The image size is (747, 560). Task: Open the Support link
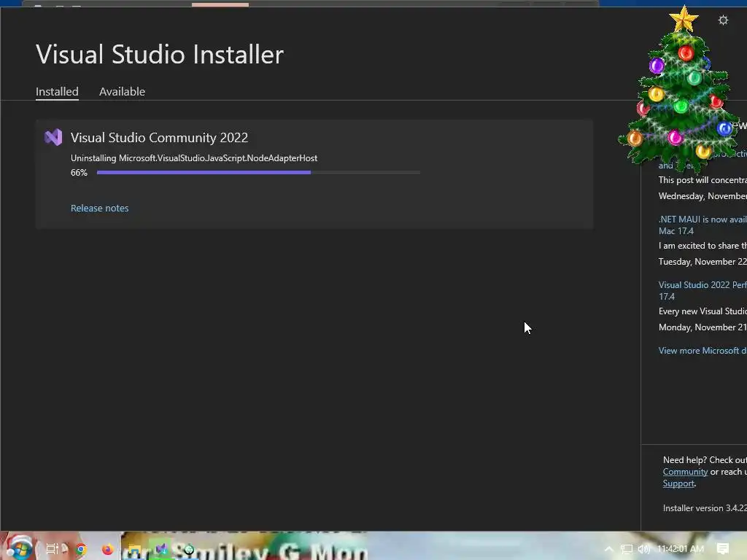(x=678, y=483)
